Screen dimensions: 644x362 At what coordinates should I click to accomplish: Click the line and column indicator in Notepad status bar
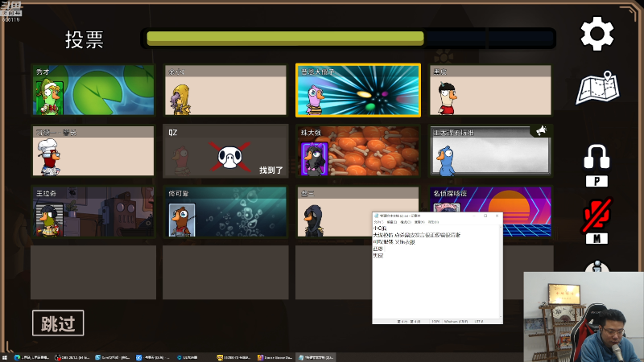(409, 321)
